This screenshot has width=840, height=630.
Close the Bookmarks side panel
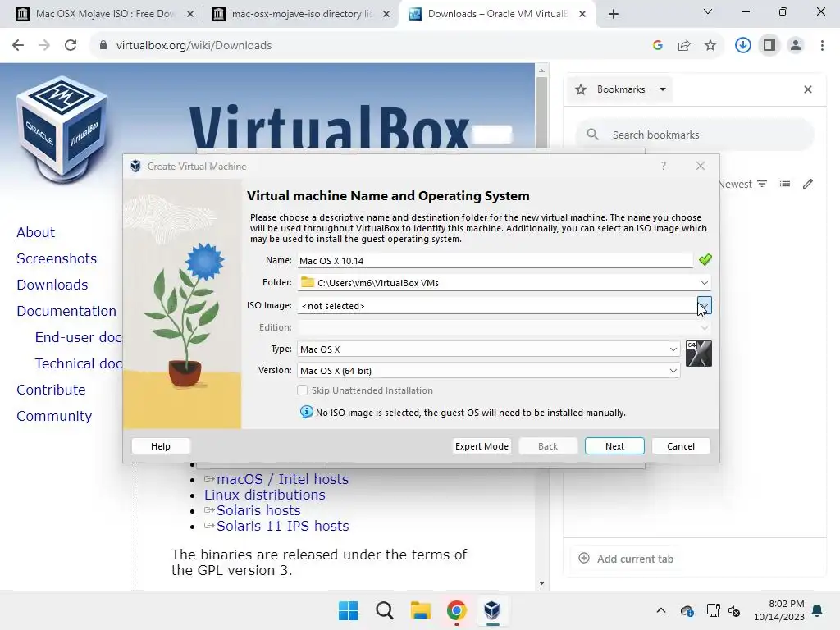(808, 89)
